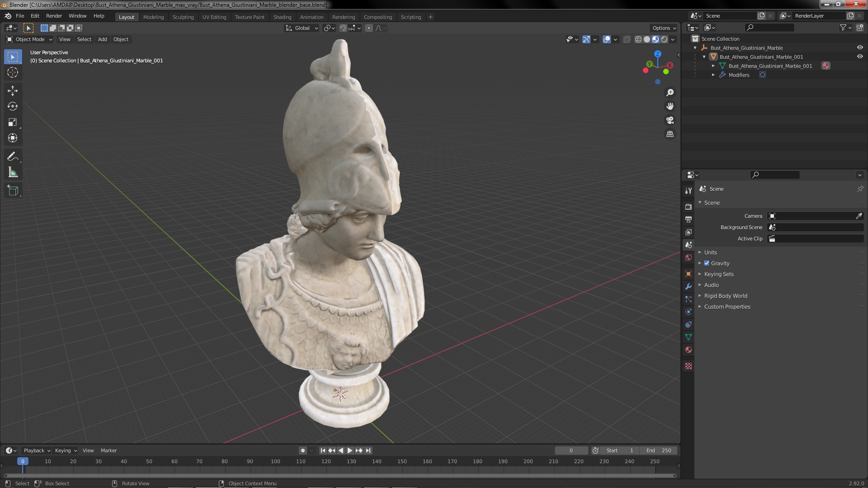
Task: Expand the Modifiers row in outliner
Action: click(713, 75)
